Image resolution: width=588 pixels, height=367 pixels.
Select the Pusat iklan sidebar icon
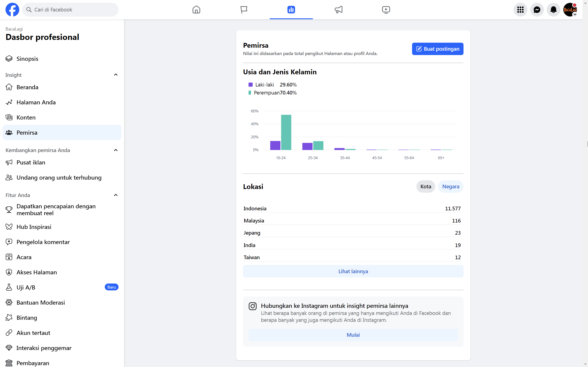pos(9,162)
